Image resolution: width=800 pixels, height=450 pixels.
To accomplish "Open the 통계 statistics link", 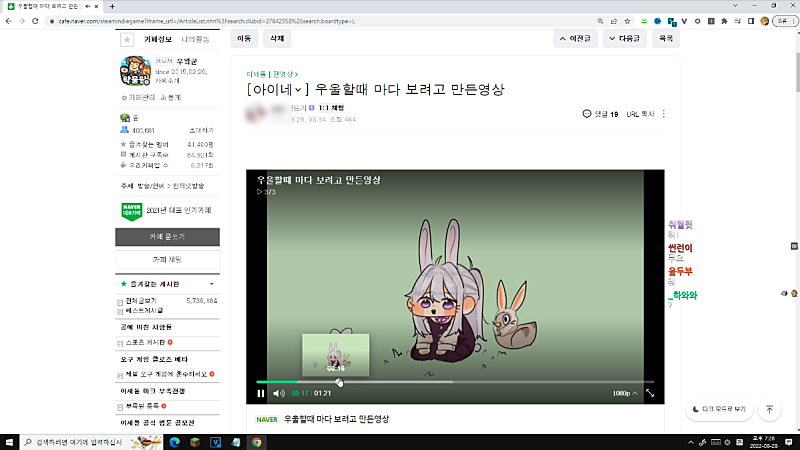I will [171, 97].
